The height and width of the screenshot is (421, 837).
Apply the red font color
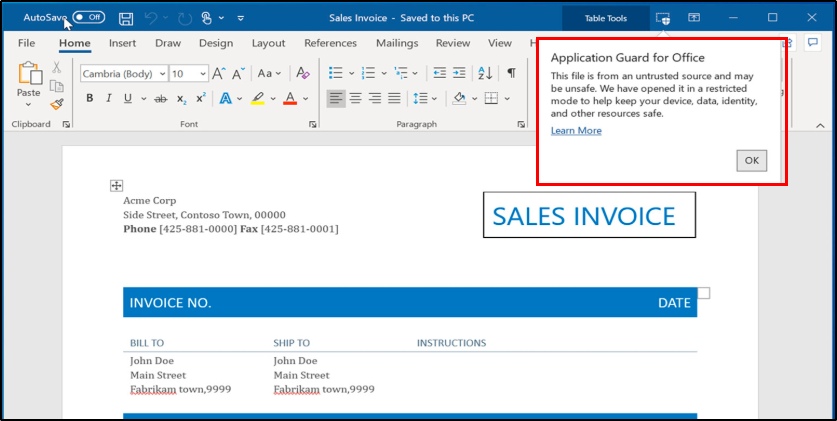(290, 99)
